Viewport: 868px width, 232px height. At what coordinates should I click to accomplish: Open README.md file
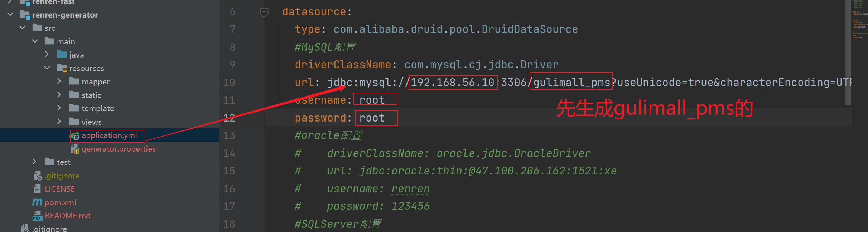[x=68, y=216]
